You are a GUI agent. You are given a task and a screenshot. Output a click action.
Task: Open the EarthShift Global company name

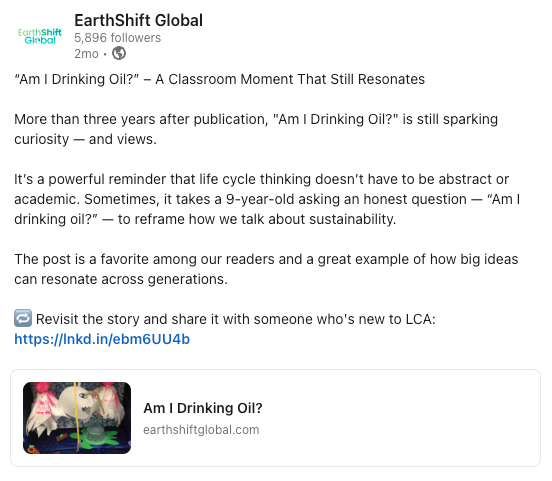point(138,20)
